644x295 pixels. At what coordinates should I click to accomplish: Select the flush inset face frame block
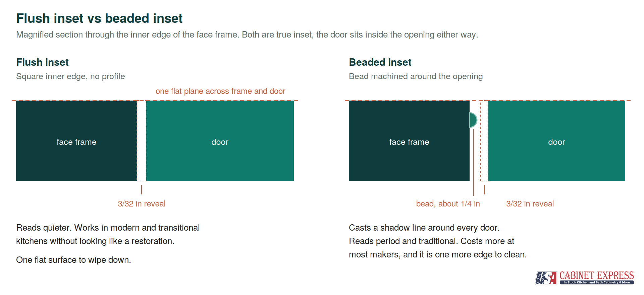coord(76,141)
